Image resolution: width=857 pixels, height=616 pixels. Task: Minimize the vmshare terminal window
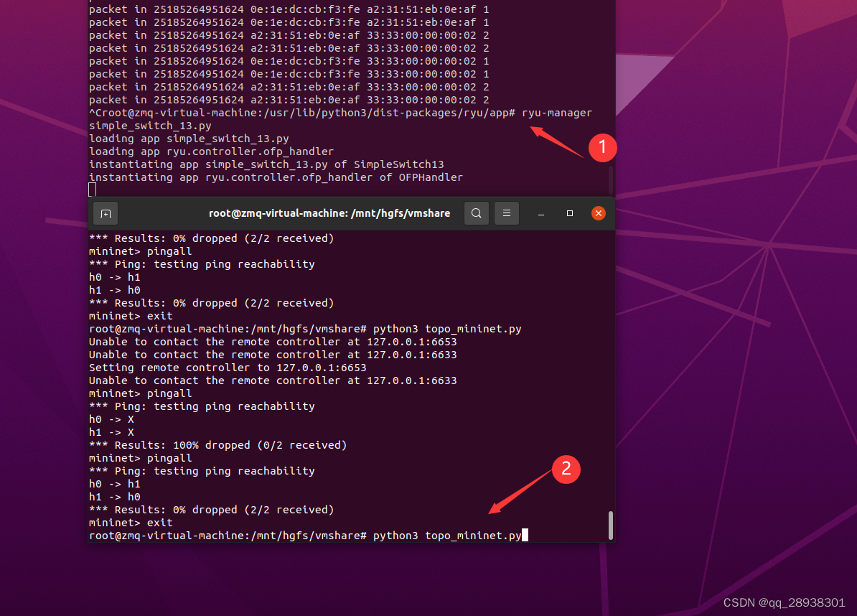click(541, 214)
